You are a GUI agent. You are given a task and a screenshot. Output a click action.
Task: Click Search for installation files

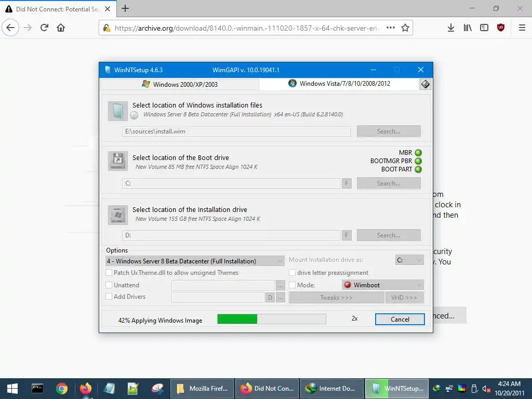point(389,131)
